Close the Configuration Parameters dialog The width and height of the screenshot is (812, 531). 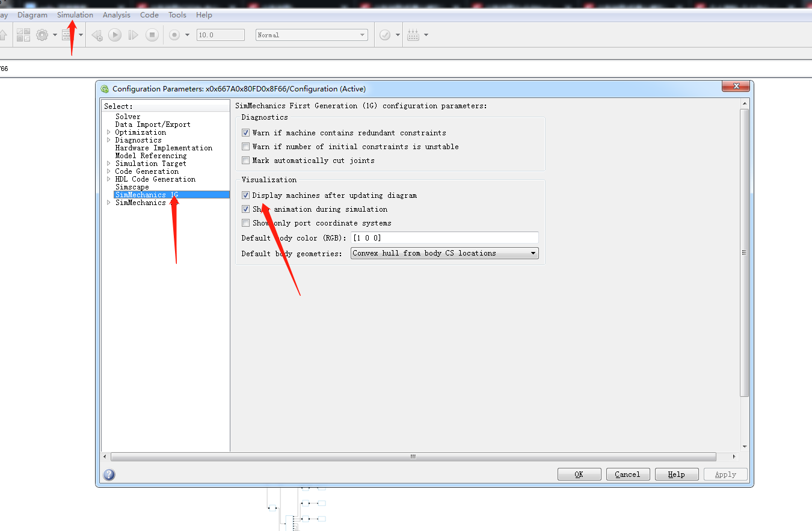coord(736,87)
